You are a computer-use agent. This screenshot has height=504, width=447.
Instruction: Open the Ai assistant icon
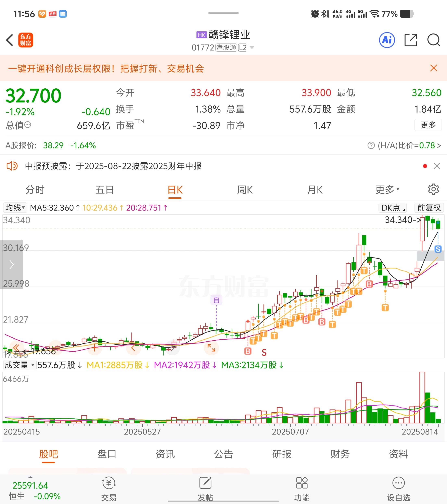(387, 40)
